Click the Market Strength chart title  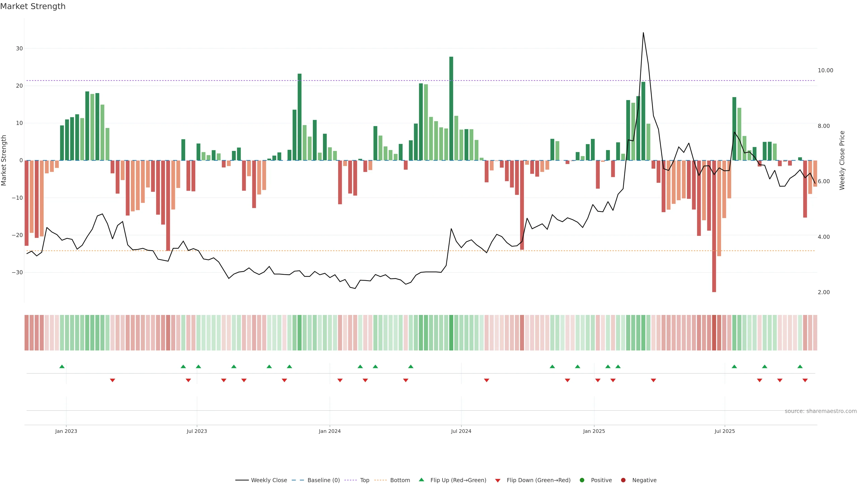pos(33,6)
